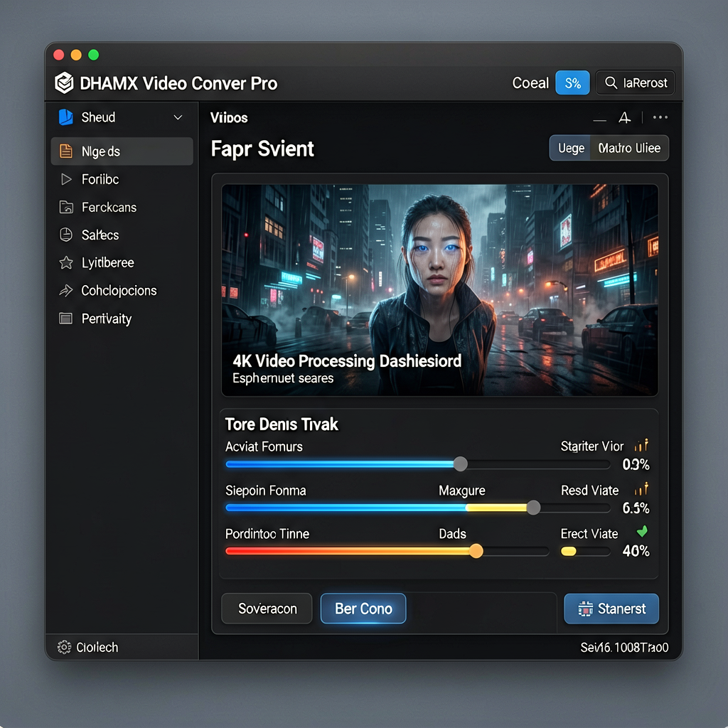Screen dimensions: 728x728
Task: Open the Lyitlberee sidebar item
Action: coord(122,263)
